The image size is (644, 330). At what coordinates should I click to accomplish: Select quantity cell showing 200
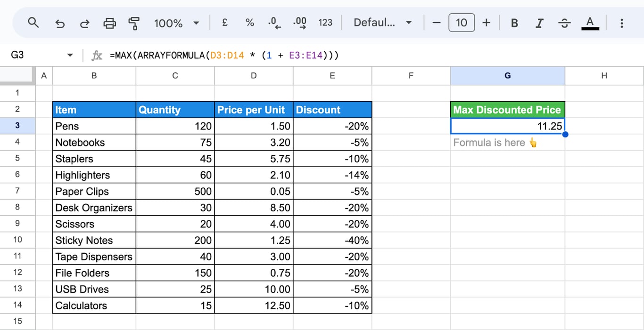point(175,240)
